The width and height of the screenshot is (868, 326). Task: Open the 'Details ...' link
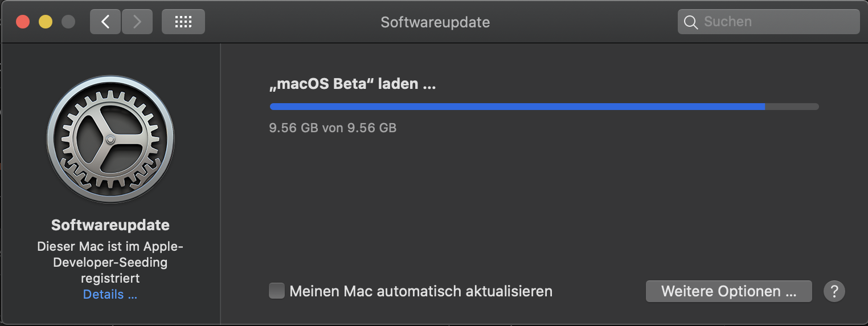(x=110, y=295)
